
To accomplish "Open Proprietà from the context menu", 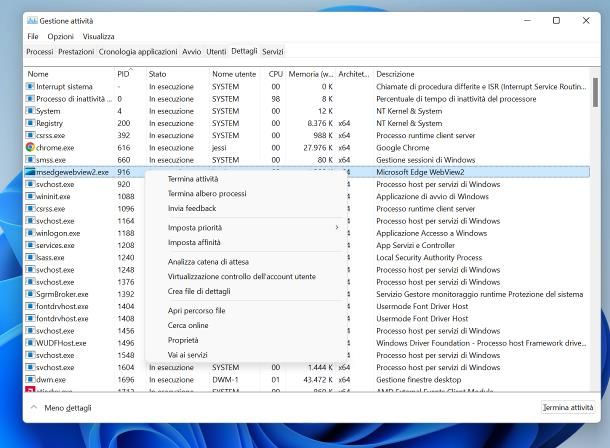I will pyautogui.click(x=183, y=340).
